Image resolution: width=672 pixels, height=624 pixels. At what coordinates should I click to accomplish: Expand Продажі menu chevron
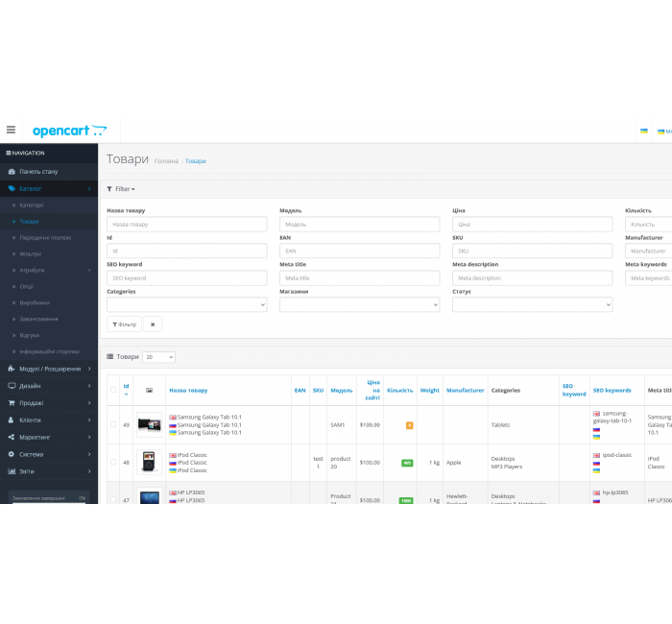[89, 403]
